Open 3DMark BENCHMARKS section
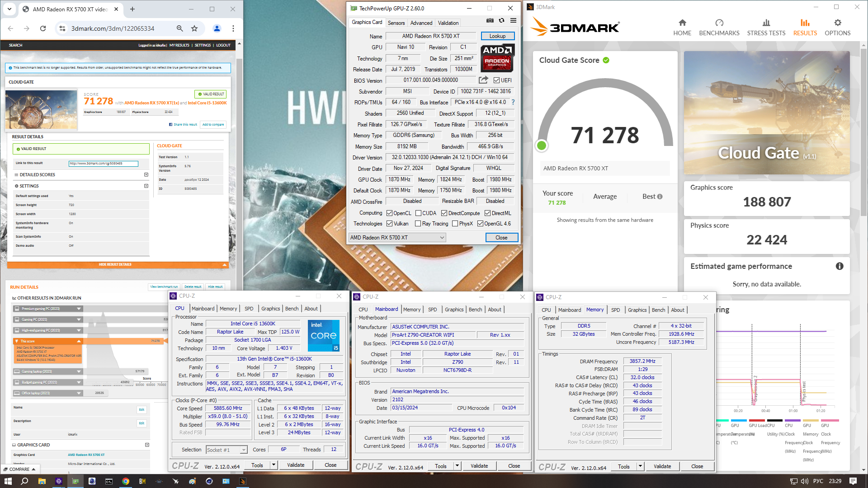The height and width of the screenshot is (488, 868). (x=719, y=27)
